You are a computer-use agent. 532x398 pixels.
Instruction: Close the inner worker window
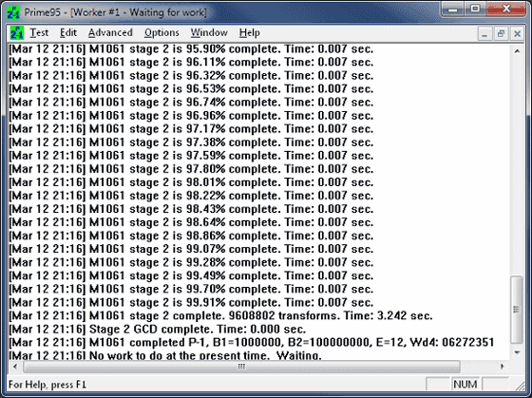point(517,33)
